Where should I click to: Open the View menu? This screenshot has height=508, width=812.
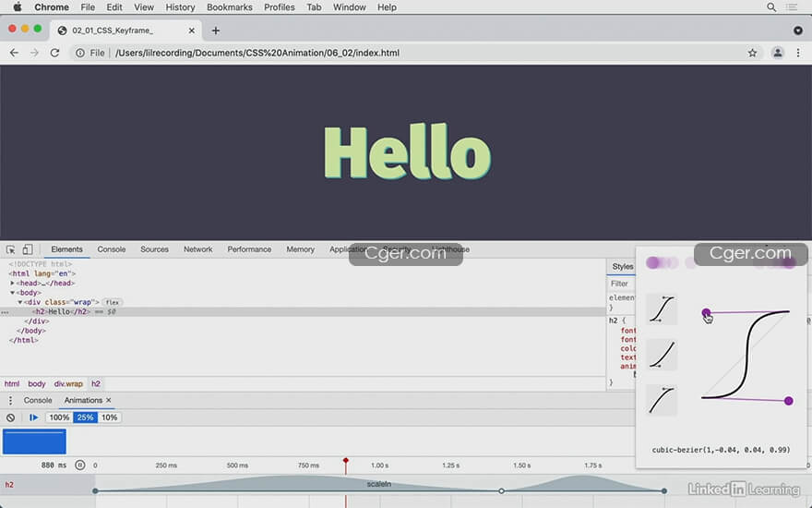coord(143,7)
